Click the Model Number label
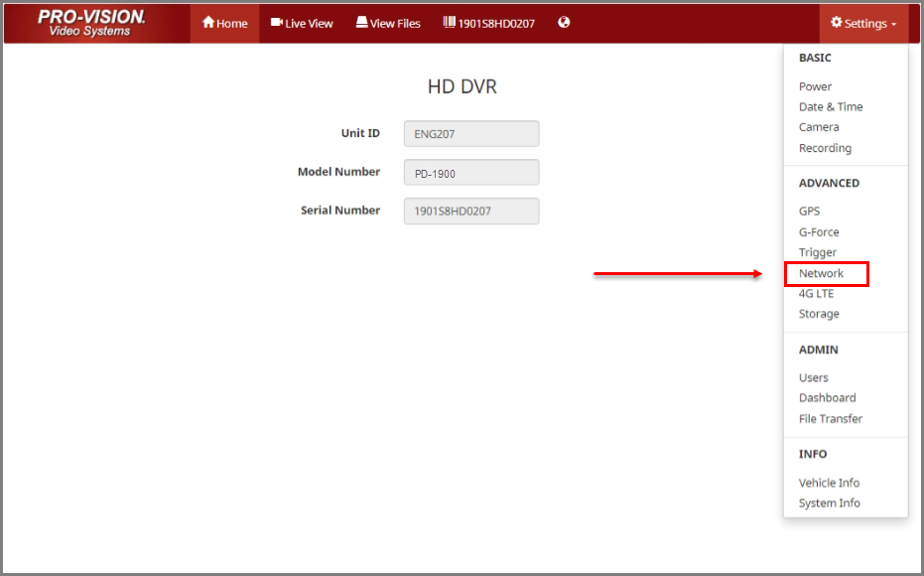The image size is (924, 576). [338, 172]
